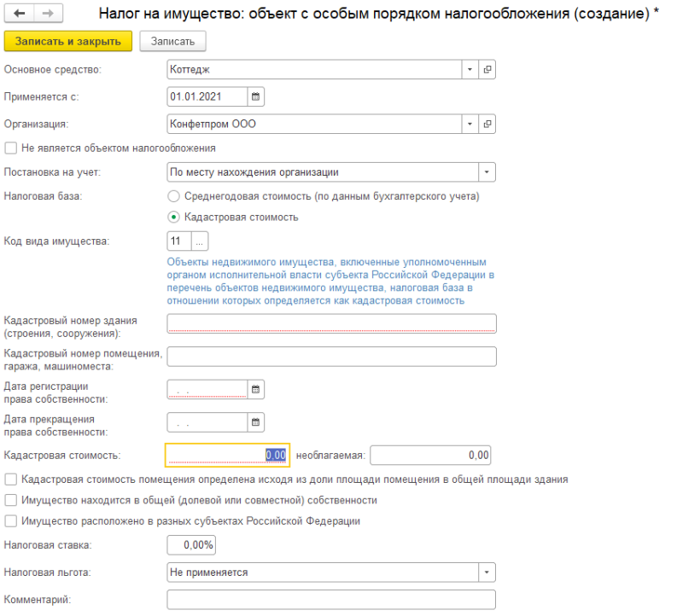Open the property type code picker '...' button
Screen dimensions: 683x616
(200, 241)
